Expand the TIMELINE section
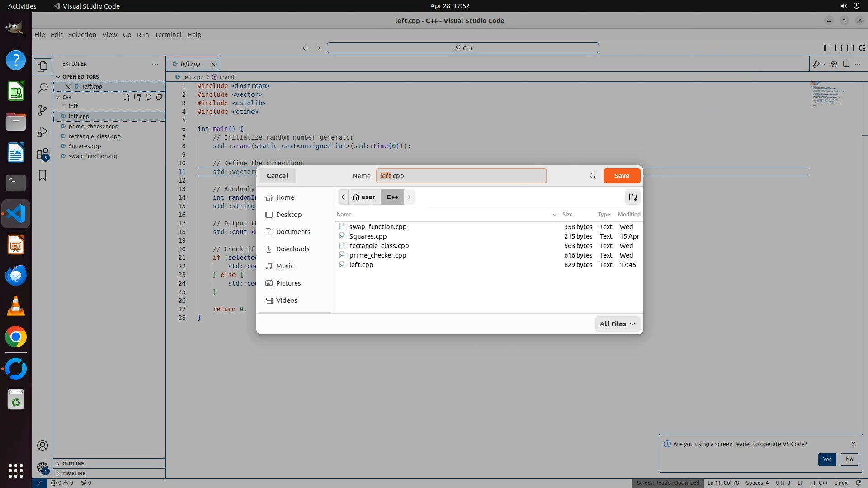This screenshot has width=868, height=488. 74,474
